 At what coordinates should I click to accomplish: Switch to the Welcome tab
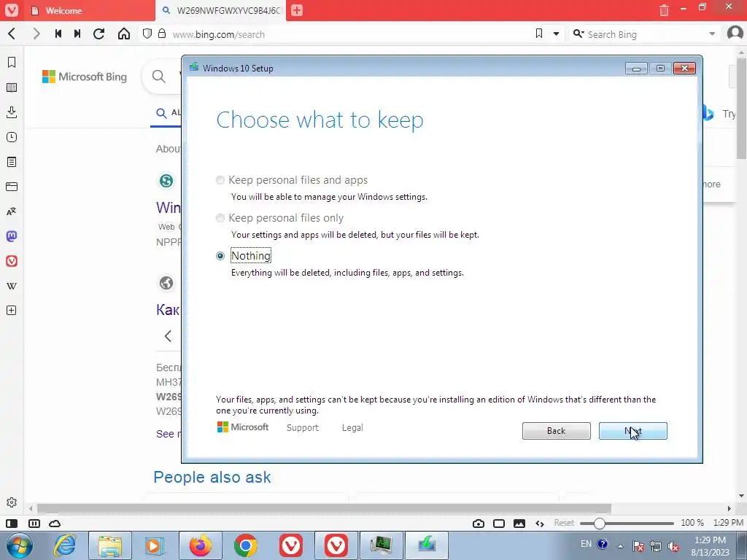(x=89, y=10)
